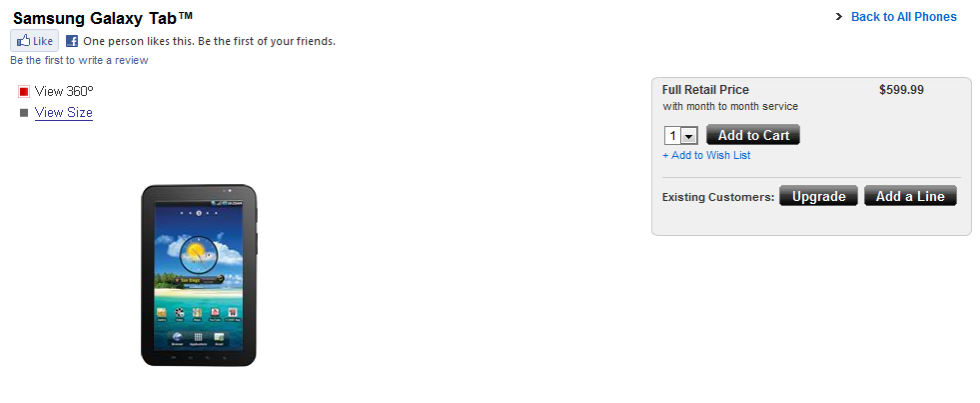Open the View Size link
Viewport: 980px width, 403px height.
(64, 113)
